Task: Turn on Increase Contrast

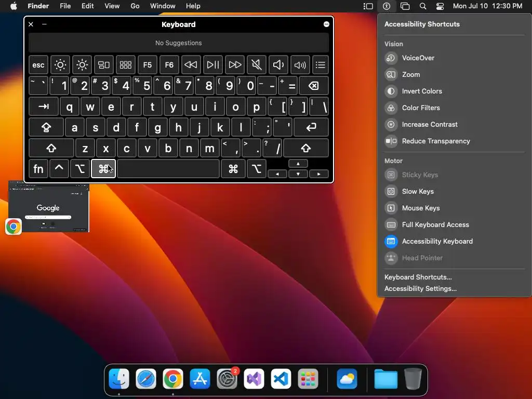Action: (454, 124)
